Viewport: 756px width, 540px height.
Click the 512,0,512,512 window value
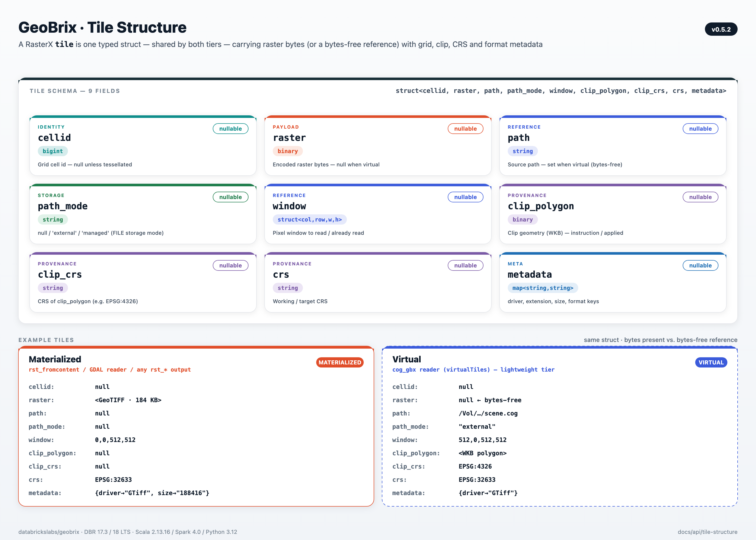(482, 440)
